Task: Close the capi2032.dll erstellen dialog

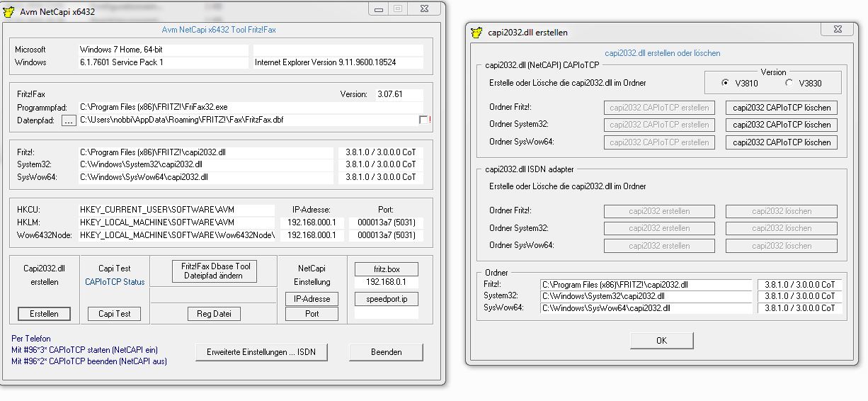Action: point(836,30)
